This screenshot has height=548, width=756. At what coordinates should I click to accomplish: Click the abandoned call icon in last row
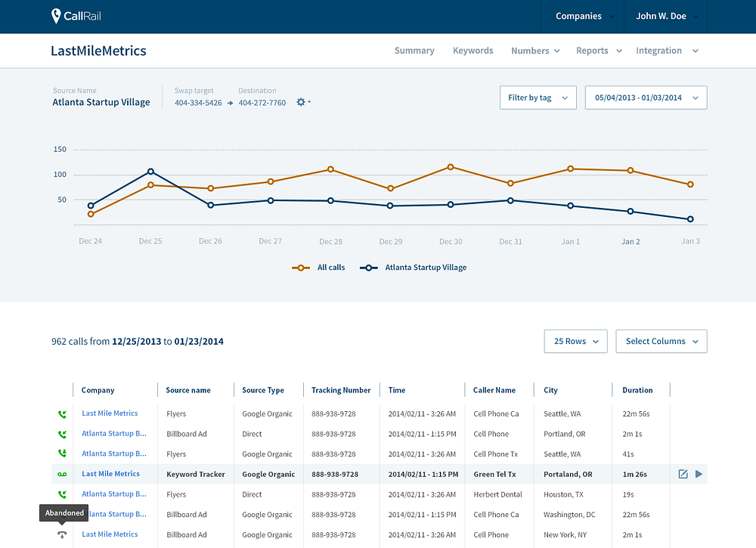point(62,534)
